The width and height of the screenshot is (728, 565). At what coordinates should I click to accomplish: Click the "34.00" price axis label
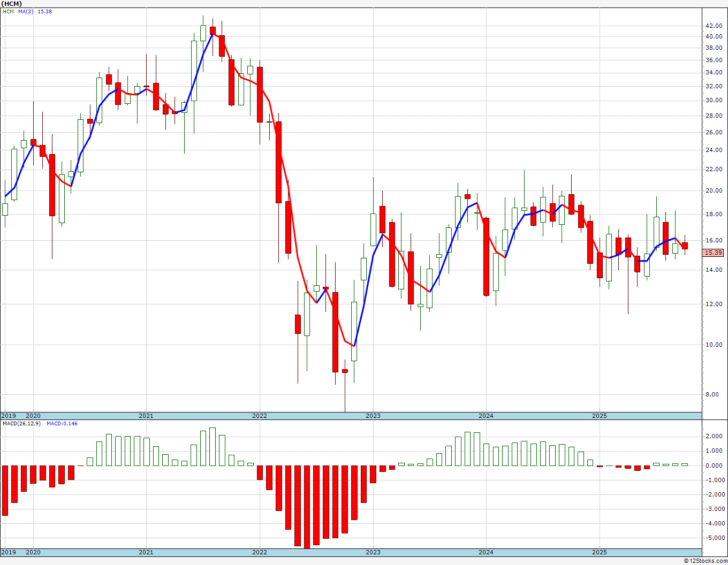coord(714,73)
